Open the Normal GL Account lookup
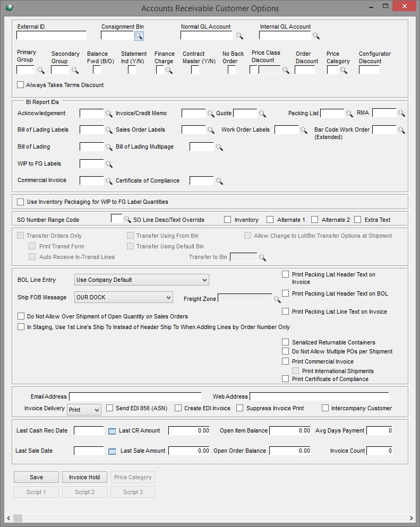This screenshot has height=527, width=420. [x=239, y=36]
